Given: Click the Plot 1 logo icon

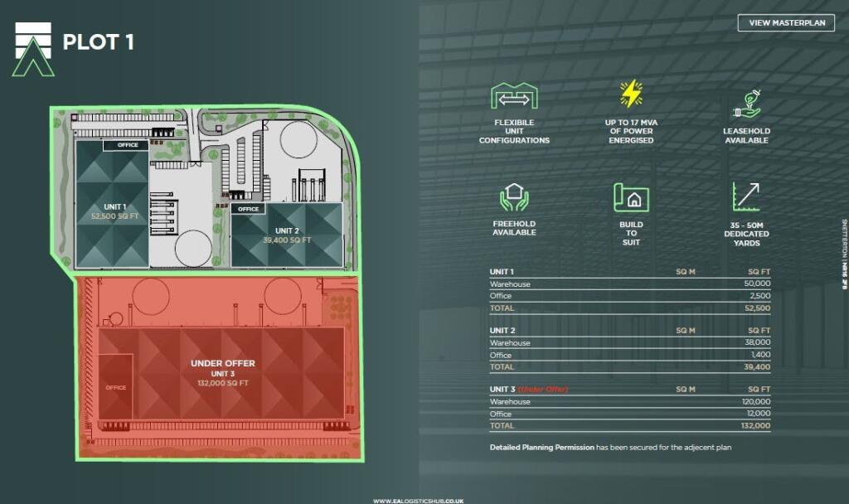Looking at the screenshot, I should point(33,49).
